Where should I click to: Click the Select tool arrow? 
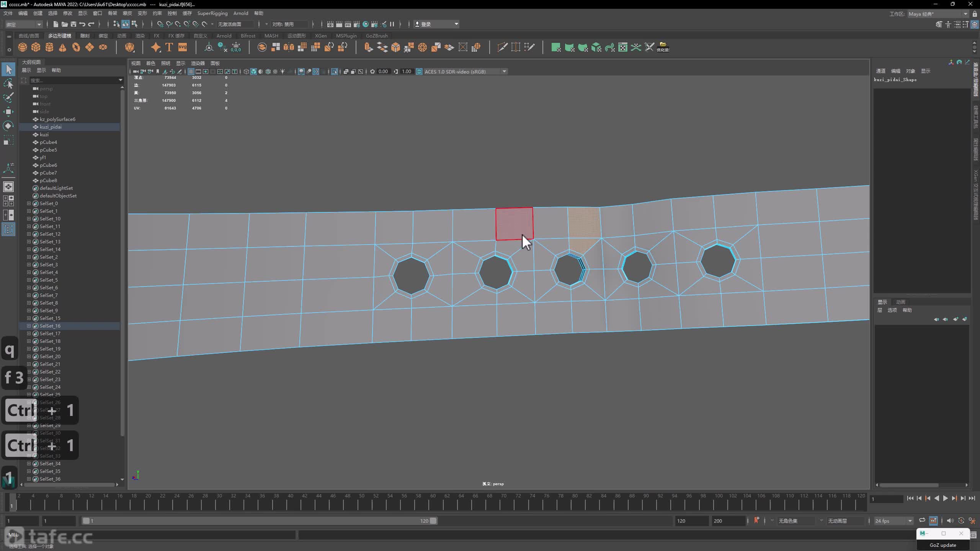click(x=8, y=69)
